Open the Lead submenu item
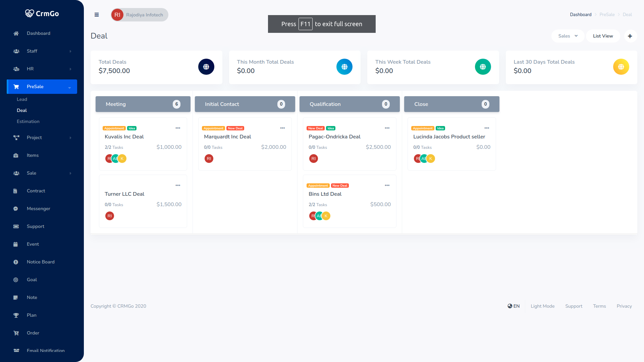The width and height of the screenshot is (644, 362). tap(22, 100)
